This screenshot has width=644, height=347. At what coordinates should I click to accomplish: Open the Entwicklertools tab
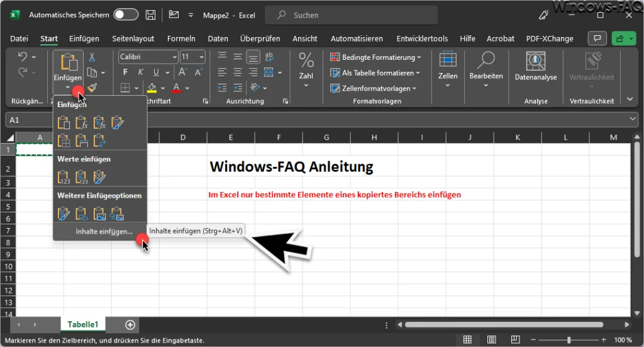pyautogui.click(x=422, y=38)
